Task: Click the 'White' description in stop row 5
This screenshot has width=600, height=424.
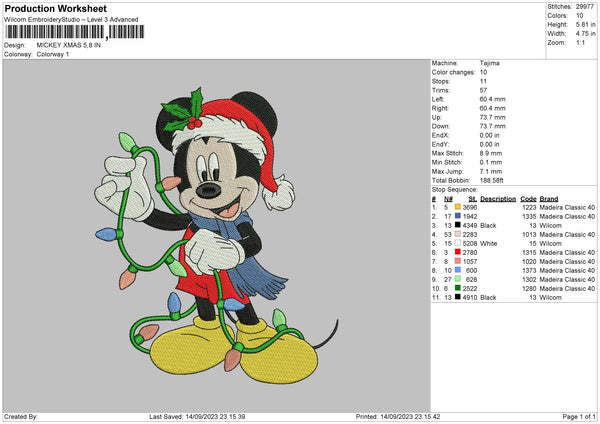Action: coord(489,243)
